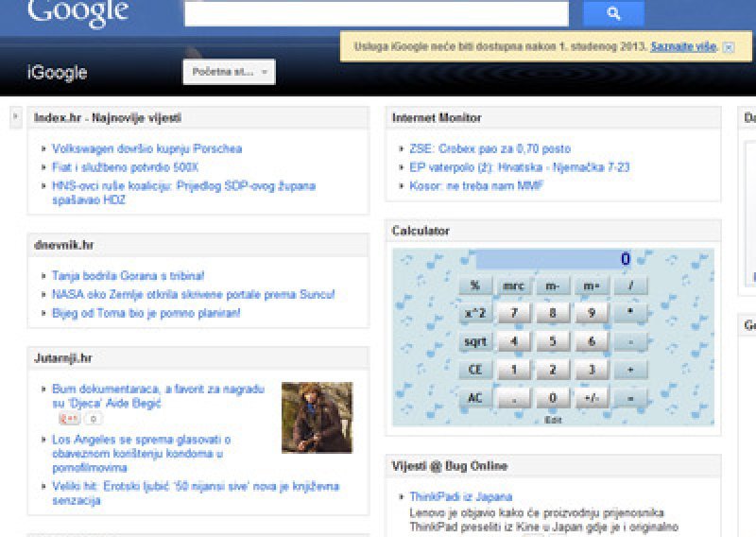Open EP vaterpolo Hrvatska - Njemačka link
This screenshot has height=537, width=756.
520,167
